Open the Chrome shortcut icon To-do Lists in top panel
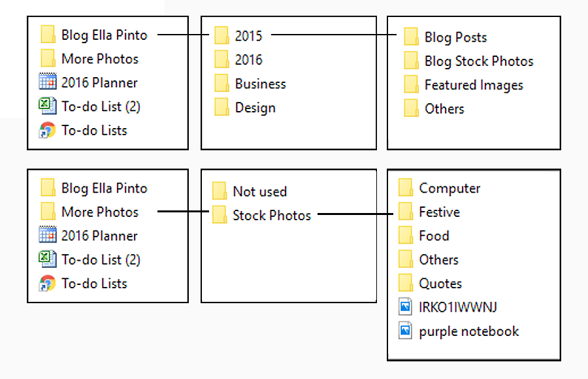 pyautogui.click(x=48, y=130)
